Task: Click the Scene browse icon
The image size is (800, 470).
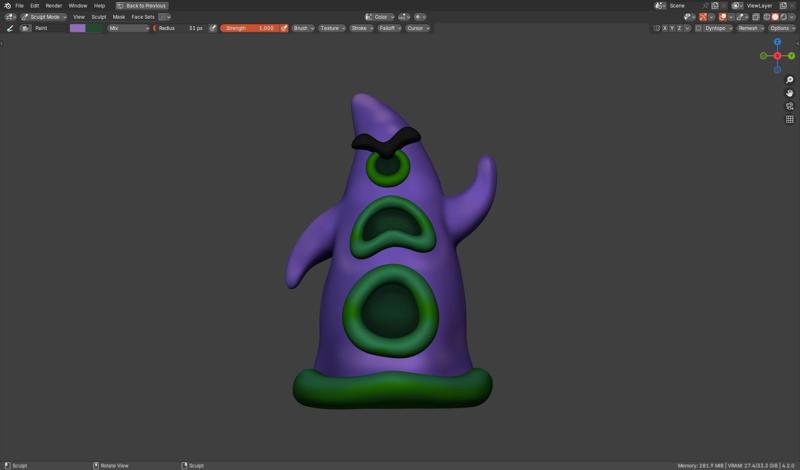Action: [660, 6]
